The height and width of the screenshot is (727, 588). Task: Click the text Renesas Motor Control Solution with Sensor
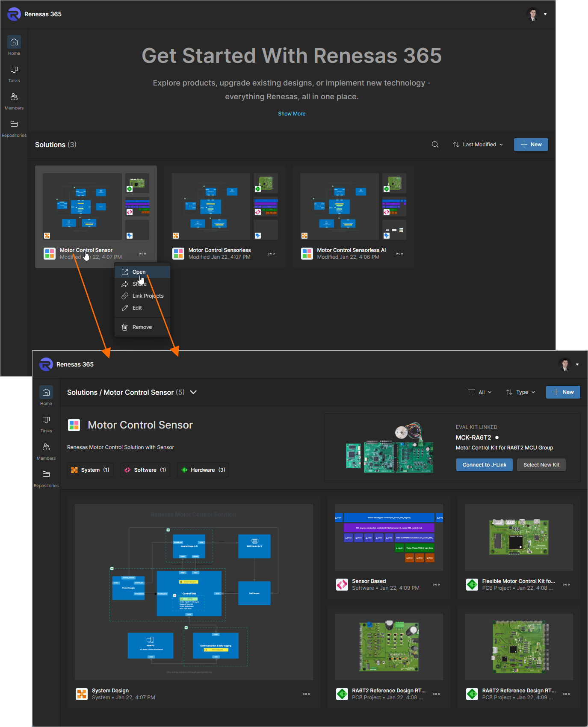click(121, 447)
